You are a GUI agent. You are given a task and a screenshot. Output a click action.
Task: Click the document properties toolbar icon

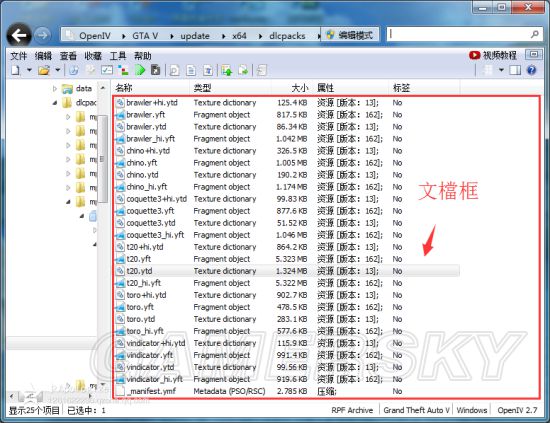coord(191,70)
